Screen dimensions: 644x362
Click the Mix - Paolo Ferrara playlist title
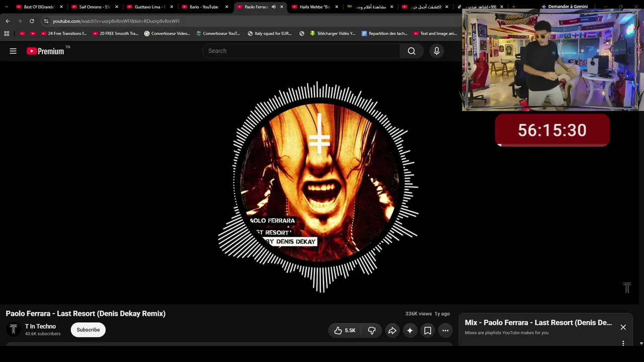pos(538,323)
